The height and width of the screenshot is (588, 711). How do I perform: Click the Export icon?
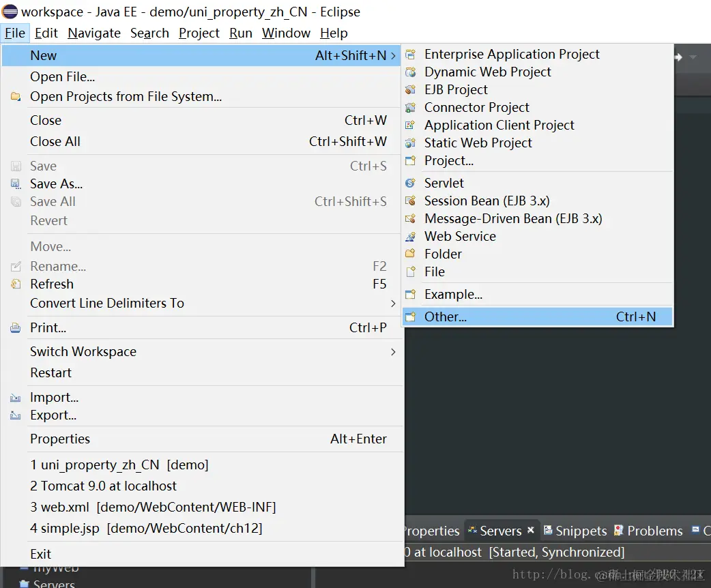point(16,415)
